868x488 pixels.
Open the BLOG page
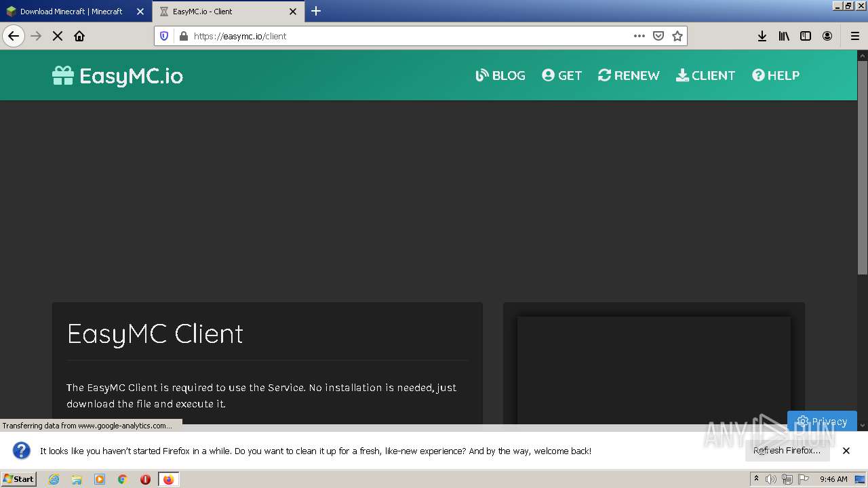pos(500,75)
